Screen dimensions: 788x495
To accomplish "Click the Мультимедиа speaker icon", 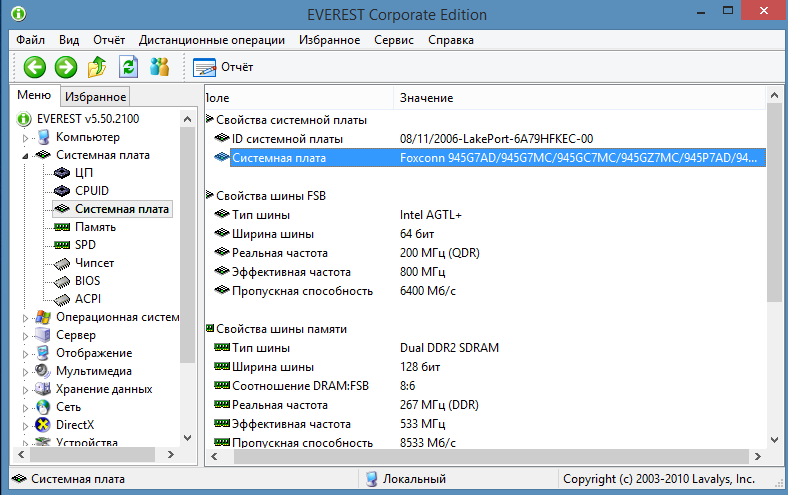I will click(x=43, y=371).
